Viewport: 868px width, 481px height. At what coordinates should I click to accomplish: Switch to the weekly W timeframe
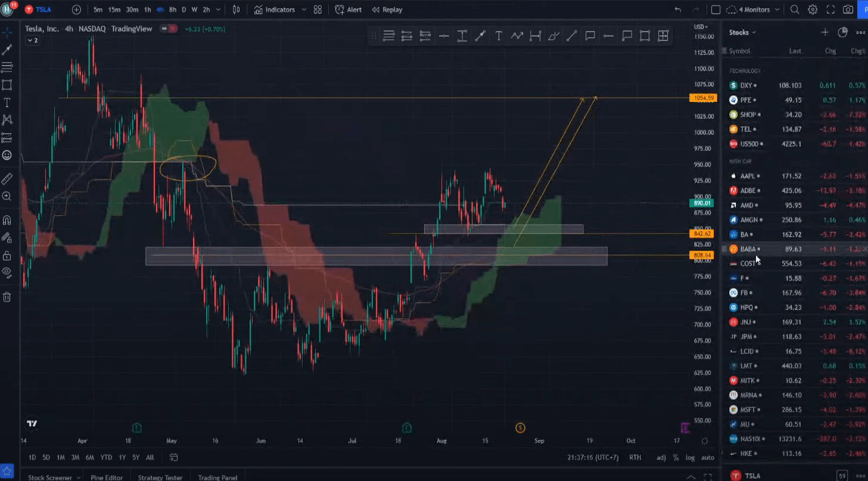pos(194,10)
